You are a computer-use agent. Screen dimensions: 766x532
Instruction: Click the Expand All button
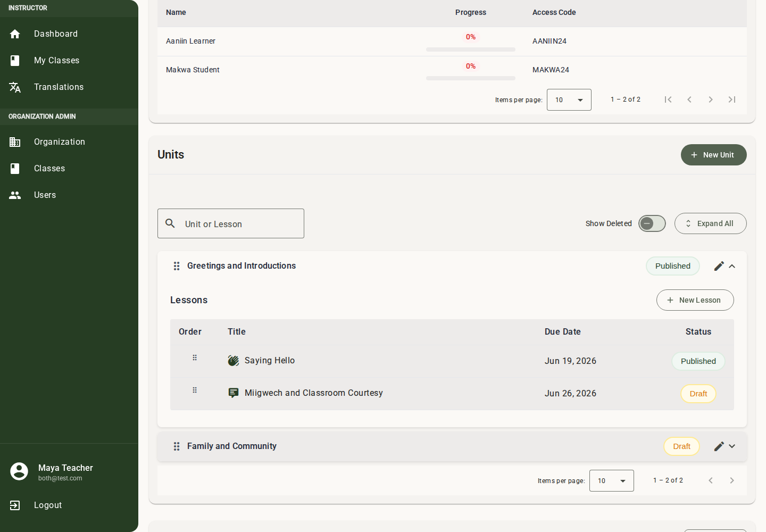711,223
